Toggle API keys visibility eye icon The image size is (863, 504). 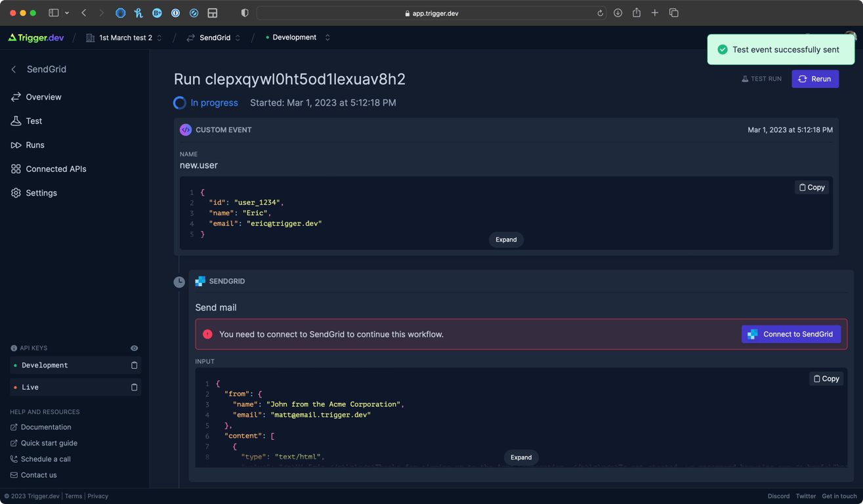pyautogui.click(x=134, y=348)
